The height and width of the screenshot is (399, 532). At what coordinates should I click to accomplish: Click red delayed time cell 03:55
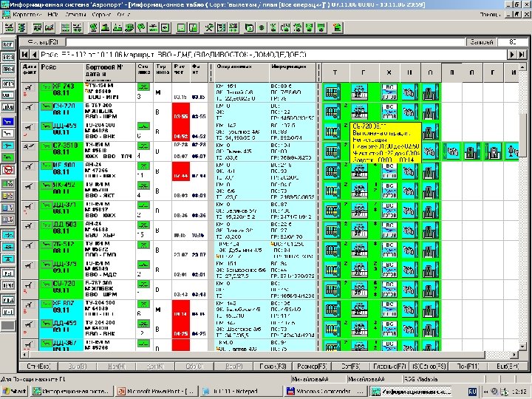(x=181, y=112)
